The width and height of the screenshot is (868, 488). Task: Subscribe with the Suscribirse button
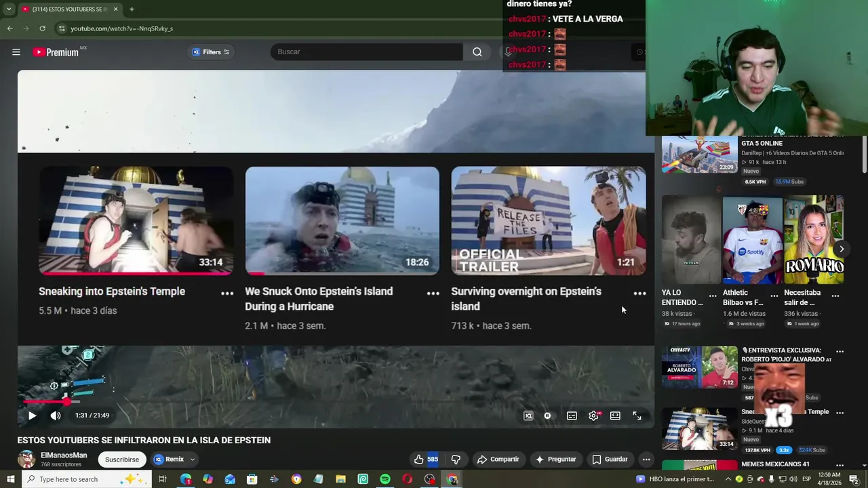[x=122, y=460]
